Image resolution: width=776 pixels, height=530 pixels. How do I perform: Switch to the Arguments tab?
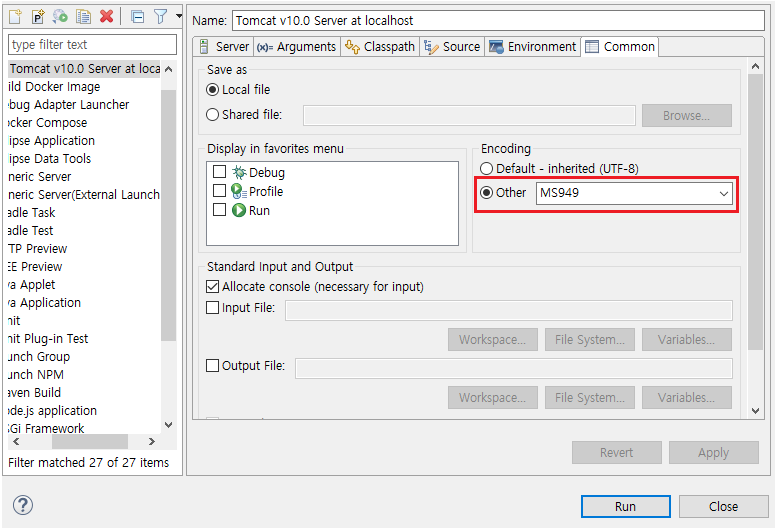pos(297,47)
